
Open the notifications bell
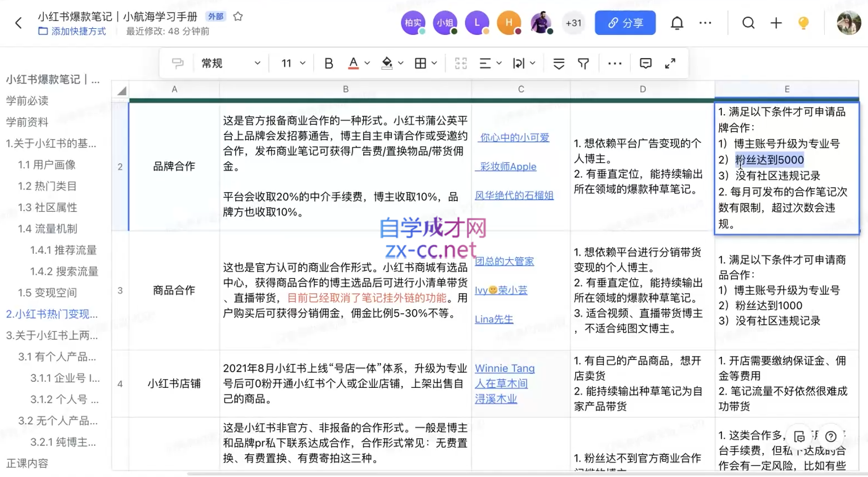(677, 23)
